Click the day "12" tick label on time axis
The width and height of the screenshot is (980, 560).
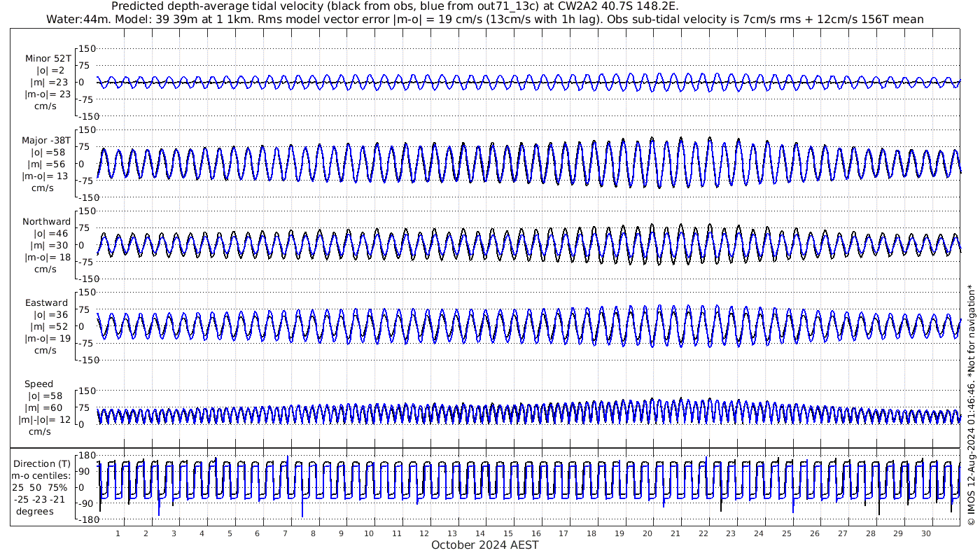tap(424, 533)
